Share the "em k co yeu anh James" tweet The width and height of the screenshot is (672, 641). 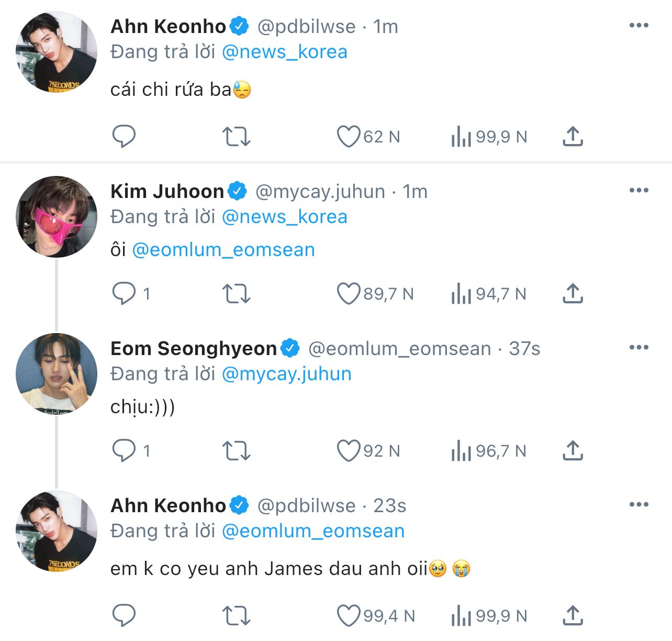point(573,616)
